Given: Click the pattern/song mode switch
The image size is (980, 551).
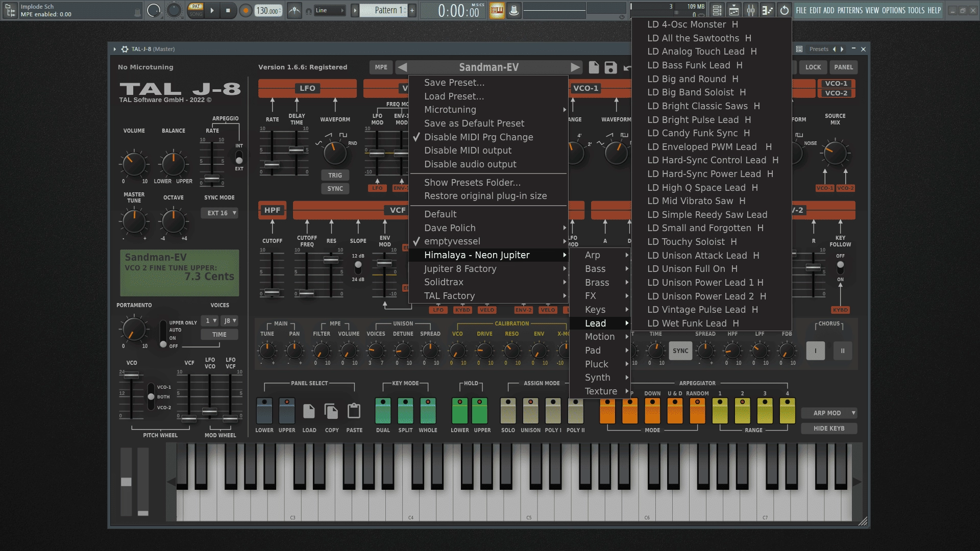Looking at the screenshot, I should coord(196,10).
